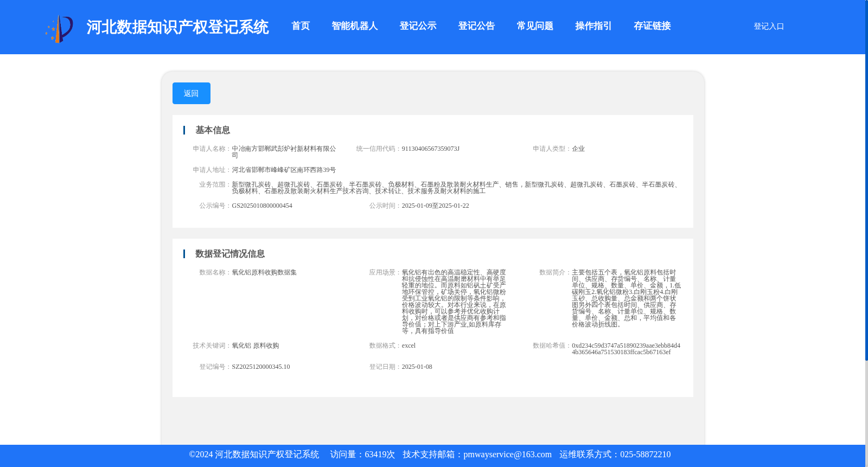The width and height of the screenshot is (868, 467).
Task: Select the 业务范围 description text
Action: [x=456, y=188]
